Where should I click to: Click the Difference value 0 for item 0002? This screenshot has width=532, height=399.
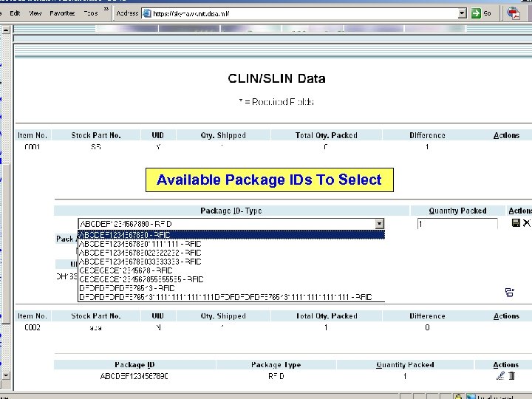[x=427, y=327]
